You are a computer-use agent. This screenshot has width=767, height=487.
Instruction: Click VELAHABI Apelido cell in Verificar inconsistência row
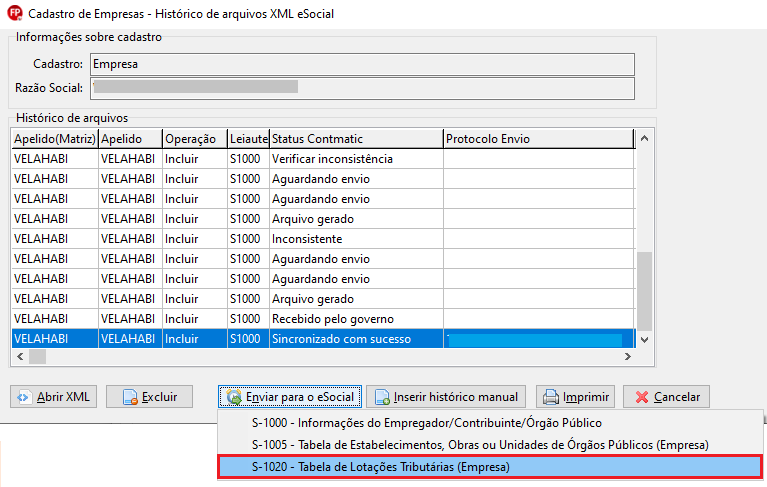point(130,159)
